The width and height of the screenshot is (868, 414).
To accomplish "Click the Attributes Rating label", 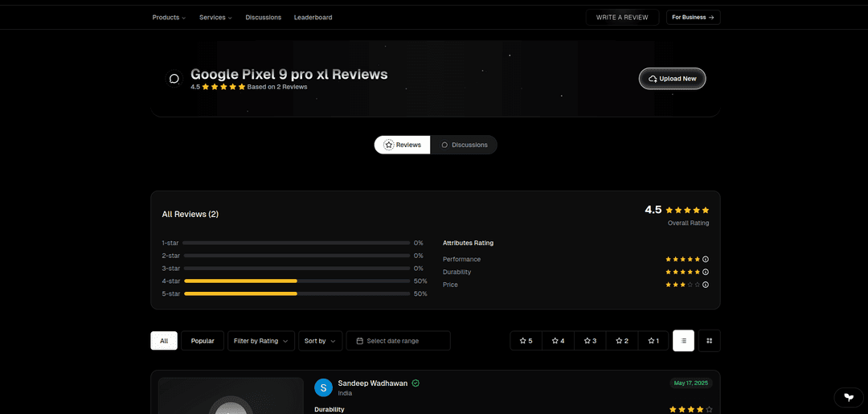I will coord(469,243).
